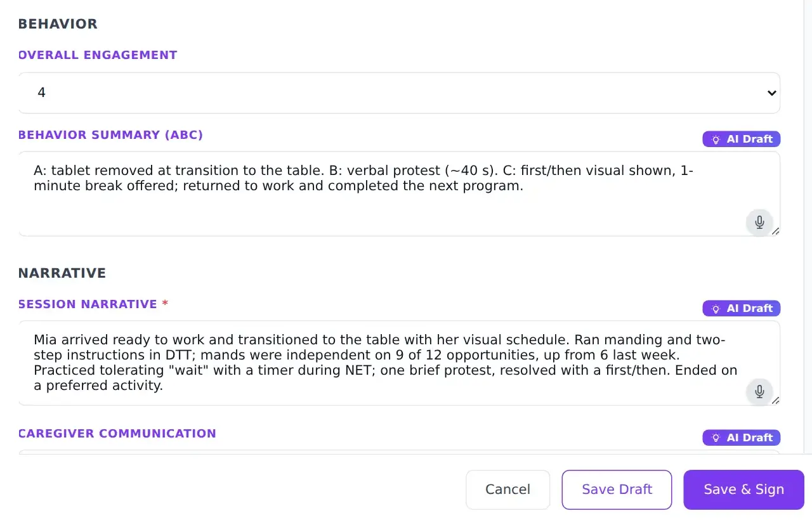Click the Overall Engagement dropdown chevron arrow

(x=771, y=93)
